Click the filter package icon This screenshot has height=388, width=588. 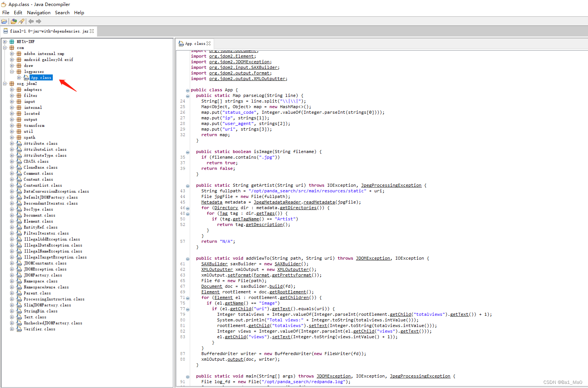(19, 95)
